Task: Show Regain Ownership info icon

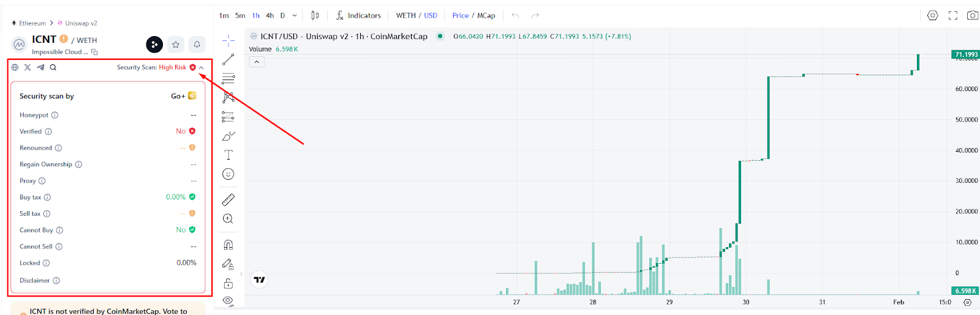Action: tap(78, 165)
